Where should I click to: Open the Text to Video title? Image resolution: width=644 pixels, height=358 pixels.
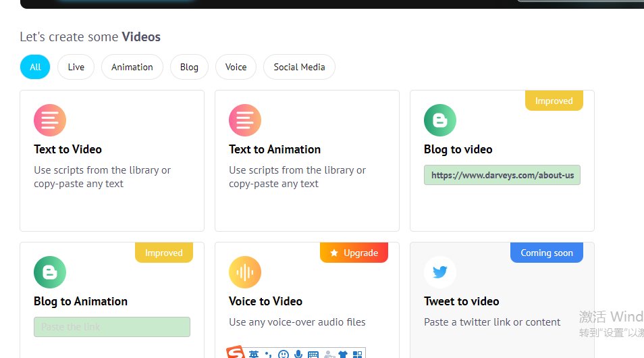click(68, 149)
